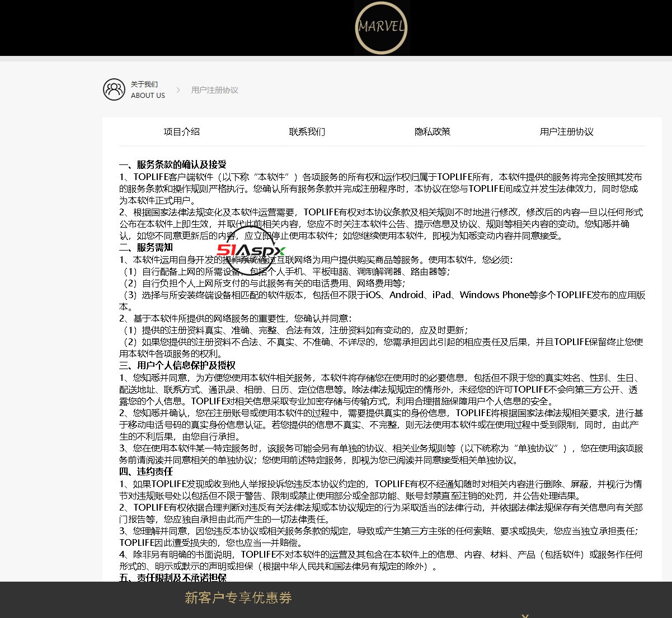
Task: Click the About Us people icon
Action: [x=114, y=89]
